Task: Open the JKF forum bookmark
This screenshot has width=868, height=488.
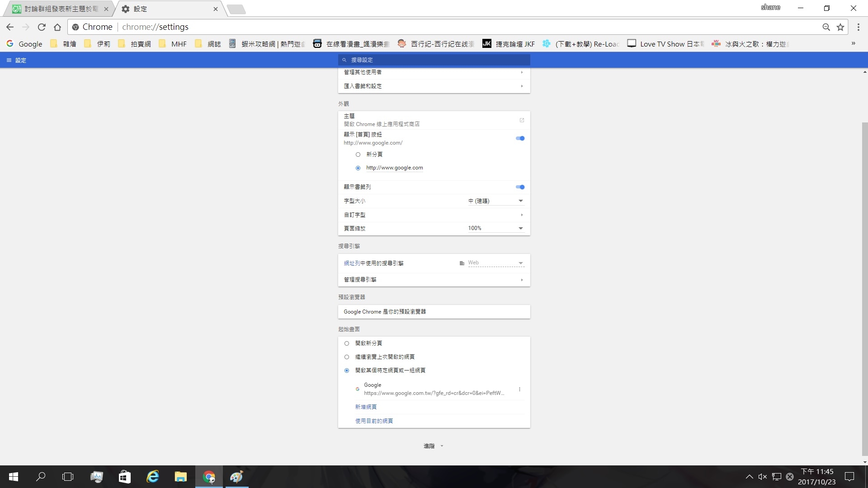Action: (x=509, y=44)
